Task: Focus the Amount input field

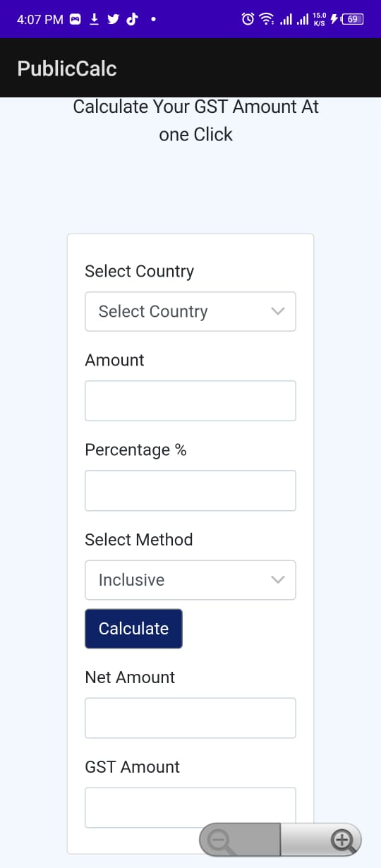Action: pyautogui.click(x=190, y=401)
